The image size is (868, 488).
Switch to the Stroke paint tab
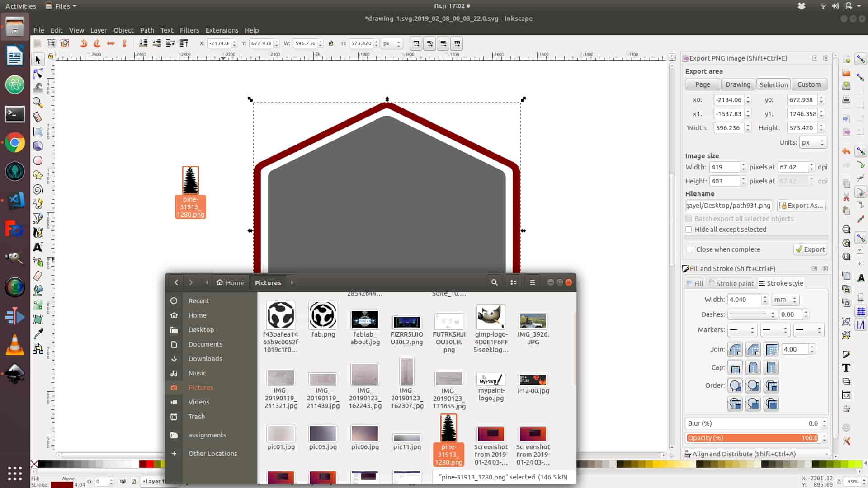tap(731, 283)
